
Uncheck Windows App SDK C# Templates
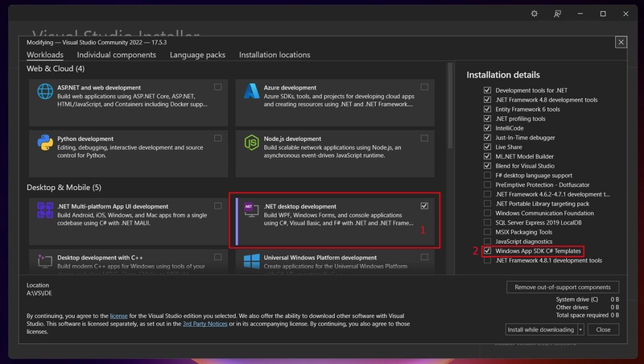[487, 250]
